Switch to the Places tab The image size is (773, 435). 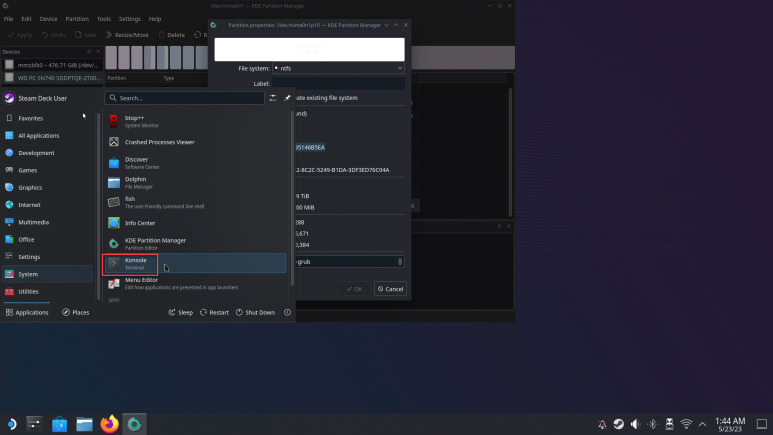(75, 312)
